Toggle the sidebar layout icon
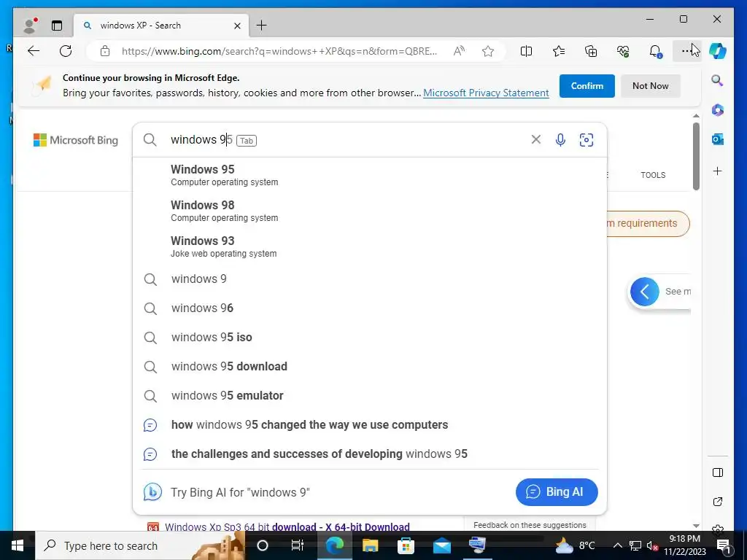The width and height of the screenshot is (747, 560). (718, 472)
